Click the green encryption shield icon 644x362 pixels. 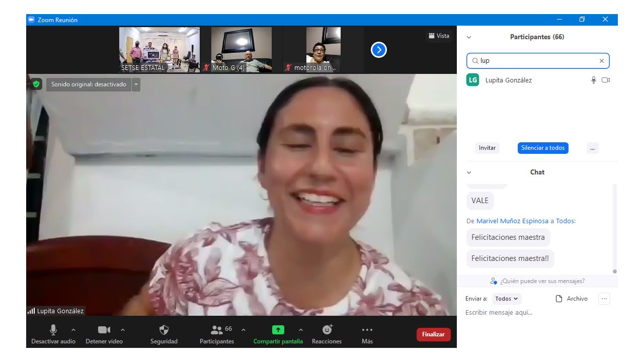[x=36, y=84]
